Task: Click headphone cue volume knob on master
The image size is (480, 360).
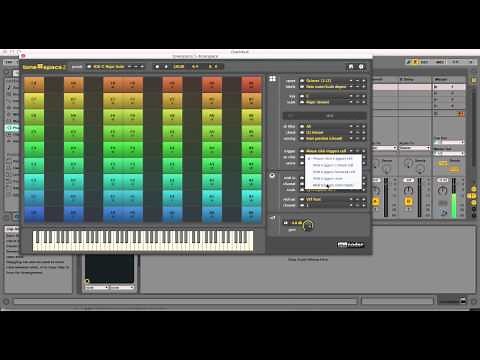Action: (x=443, y=212)
